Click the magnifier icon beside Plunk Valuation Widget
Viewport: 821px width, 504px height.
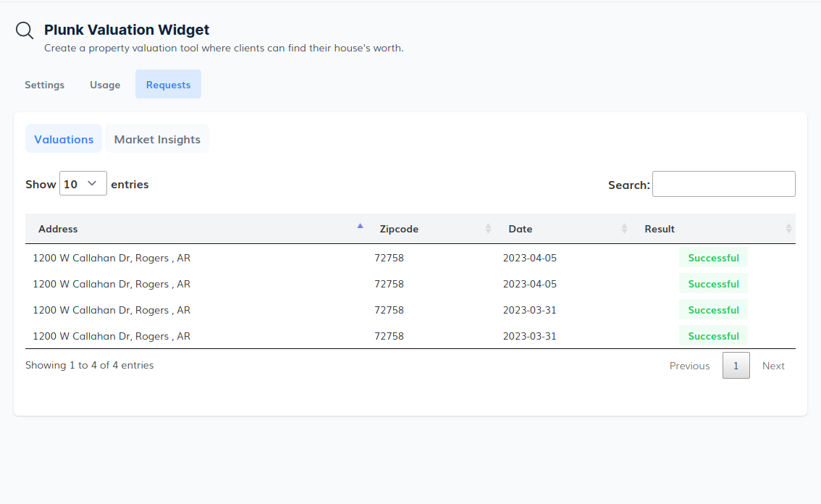25,30
